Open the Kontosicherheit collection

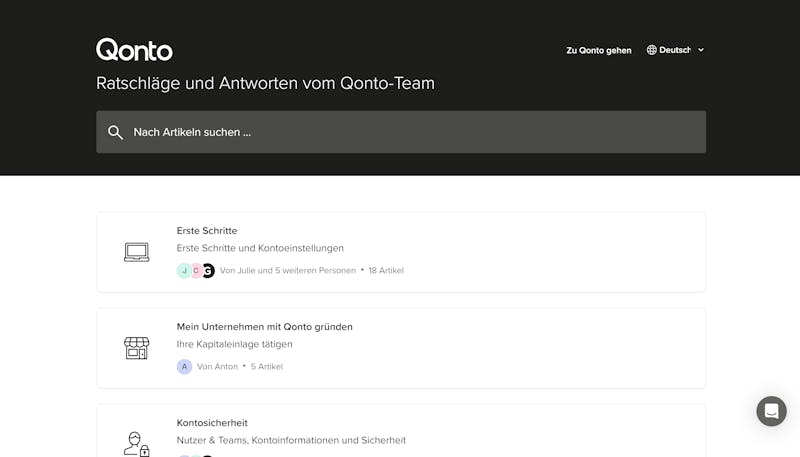[401, 431]
